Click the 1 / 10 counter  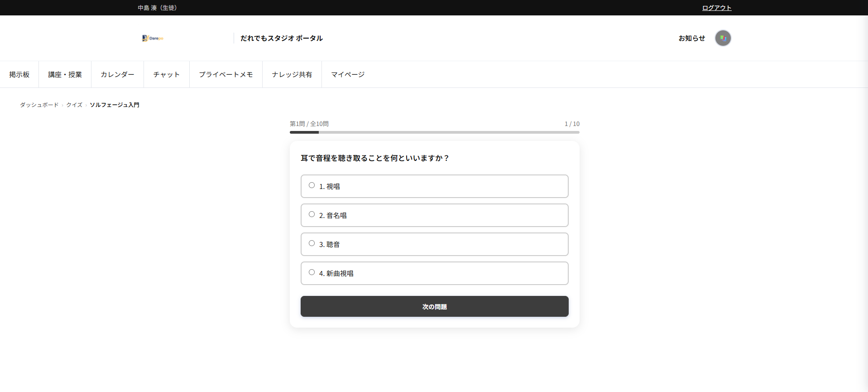(x=572, y=124)
